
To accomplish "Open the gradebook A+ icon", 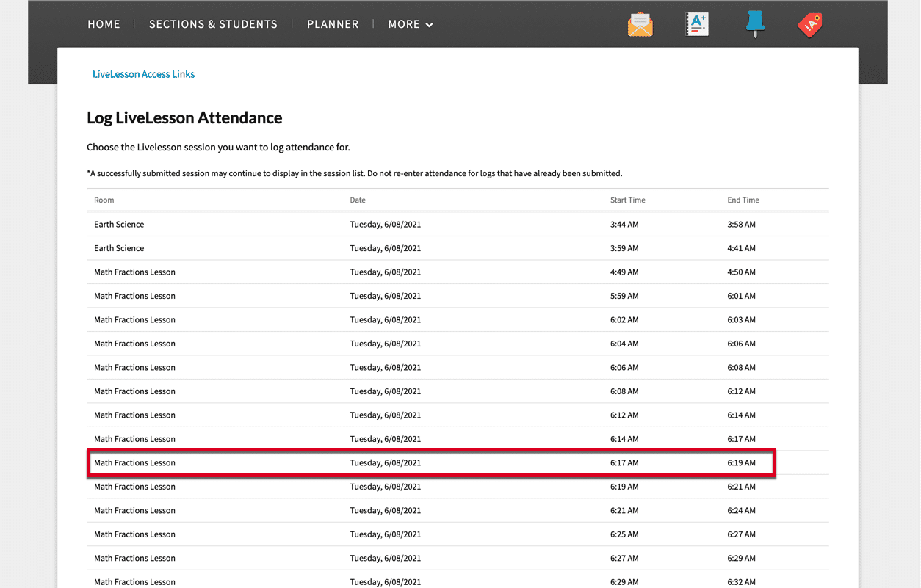I will 696,24.
